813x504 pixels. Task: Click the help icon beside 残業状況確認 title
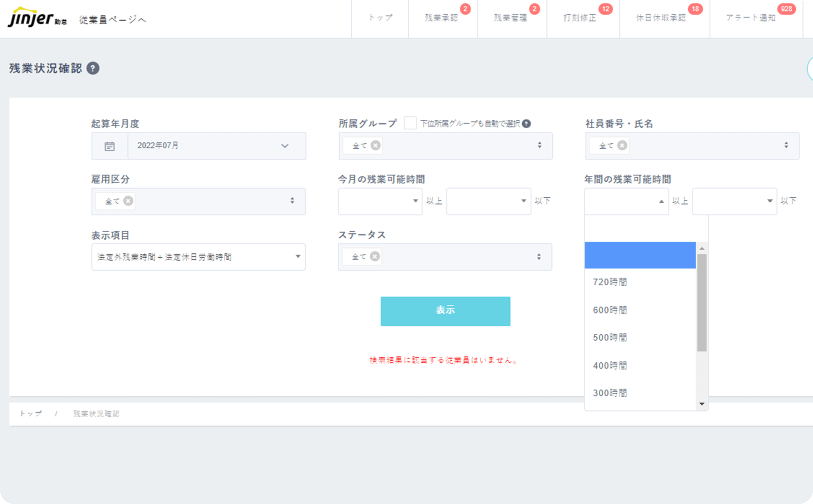[x=93, y=68]
